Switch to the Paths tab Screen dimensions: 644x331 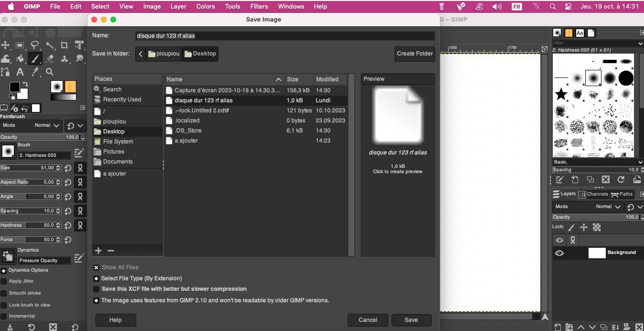[622, 194]
